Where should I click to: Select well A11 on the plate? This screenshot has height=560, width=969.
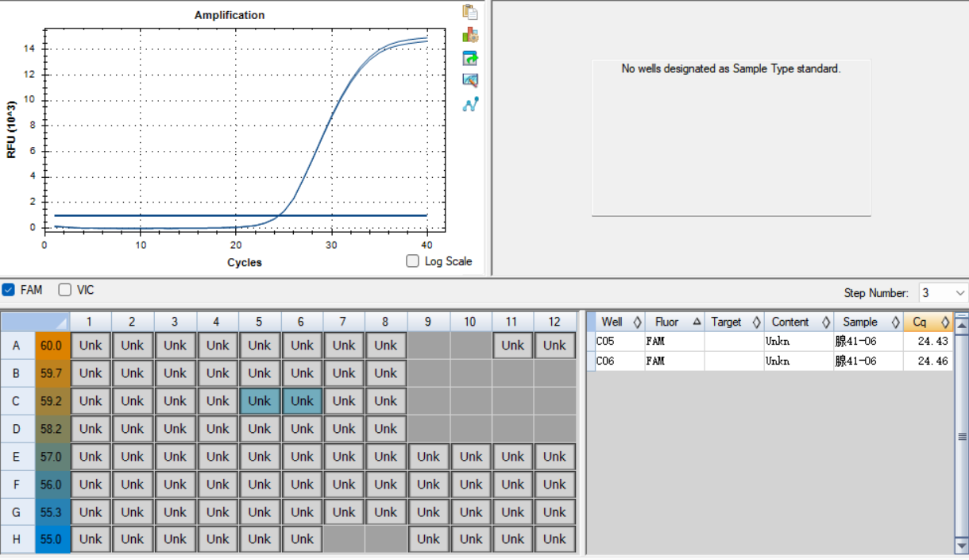513,346
